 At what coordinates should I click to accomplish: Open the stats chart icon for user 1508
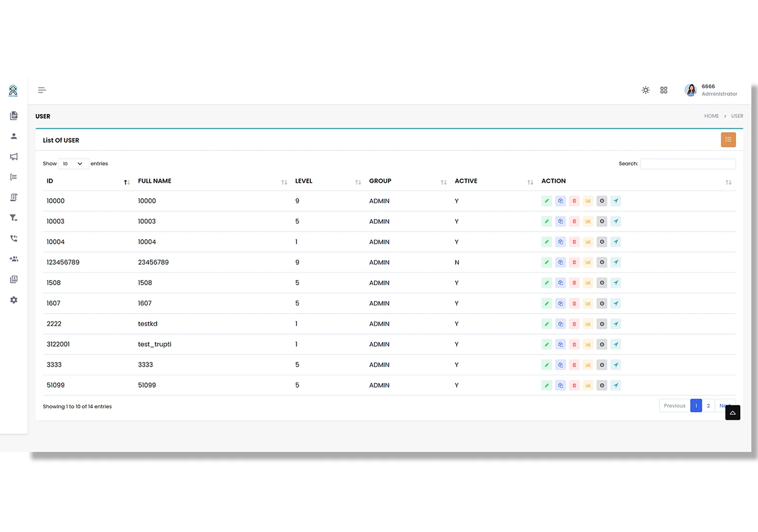point(588,283)
